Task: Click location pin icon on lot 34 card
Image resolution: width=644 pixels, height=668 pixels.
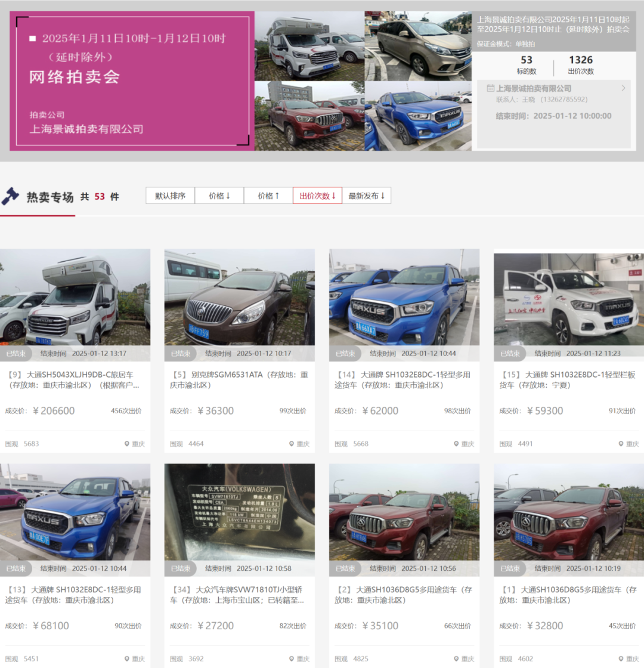Action: pyautogui.click(x=292, y=658)
